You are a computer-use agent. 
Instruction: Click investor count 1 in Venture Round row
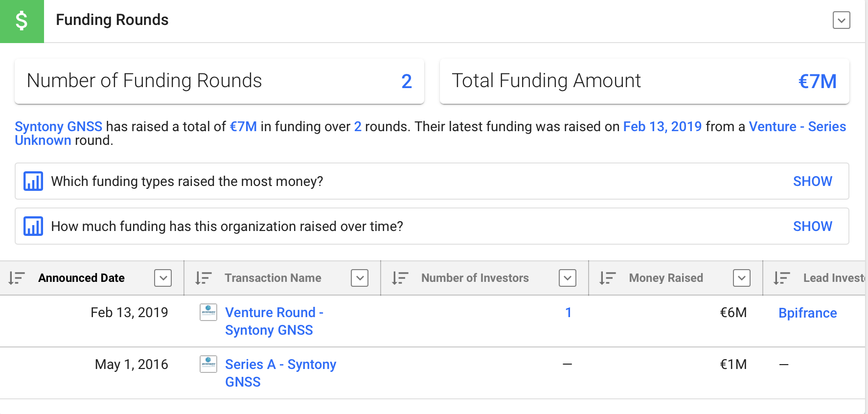[x=568, y=312]
